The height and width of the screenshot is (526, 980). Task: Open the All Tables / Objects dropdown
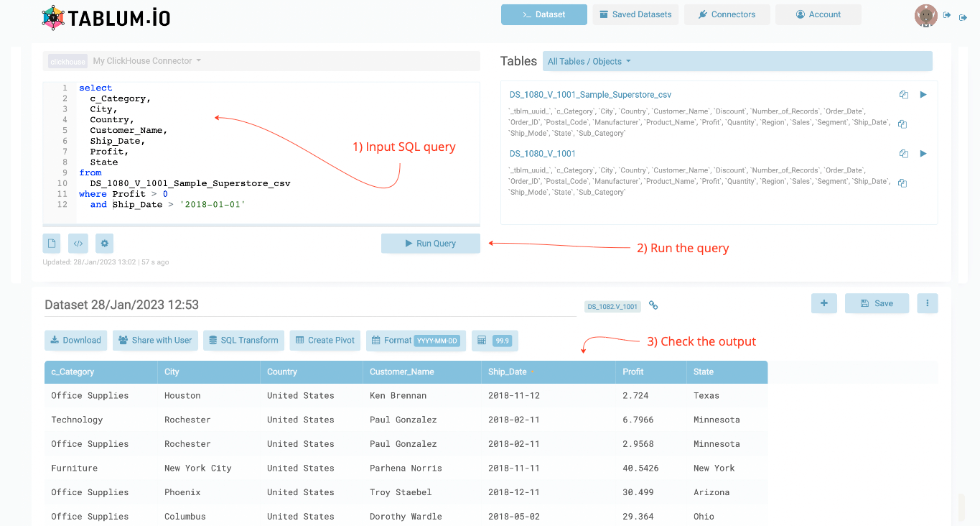589,61
